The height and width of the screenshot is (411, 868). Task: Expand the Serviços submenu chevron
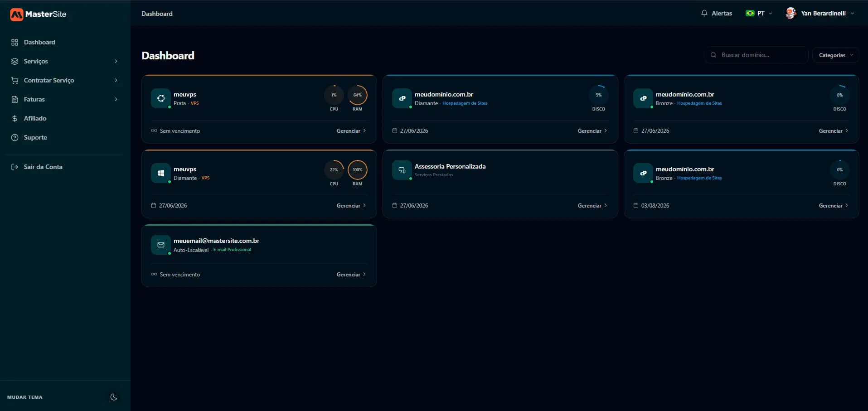coord(116,61)
